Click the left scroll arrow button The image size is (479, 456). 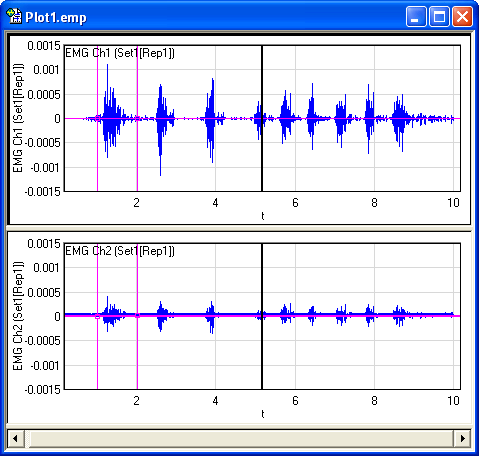15,438
